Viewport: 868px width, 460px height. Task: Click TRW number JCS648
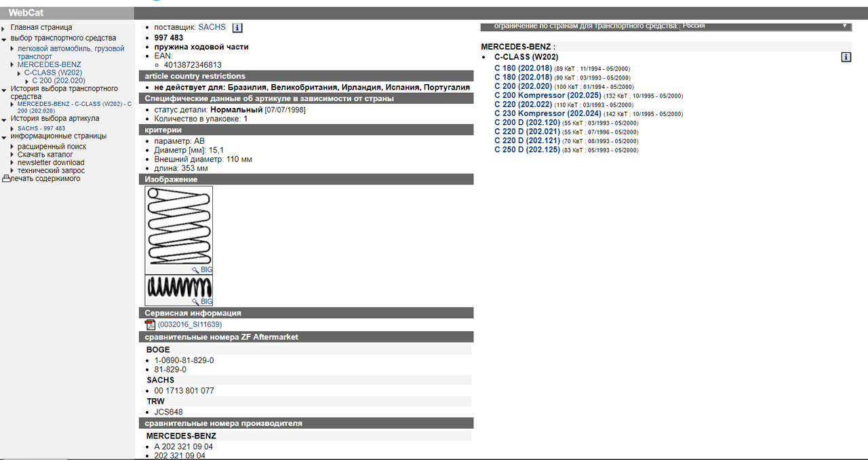pyautogui.click(x=168, y=412)
